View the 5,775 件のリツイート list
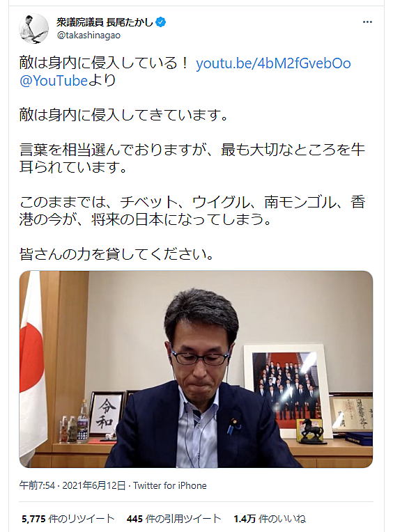Screen dimensions: 393x532 (x=68, y=519)
